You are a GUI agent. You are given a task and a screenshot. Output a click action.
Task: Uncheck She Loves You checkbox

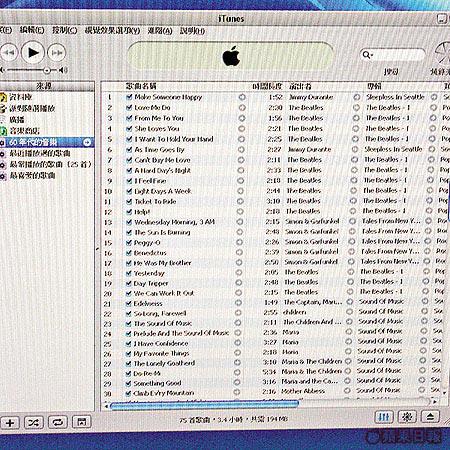[129, 128]
